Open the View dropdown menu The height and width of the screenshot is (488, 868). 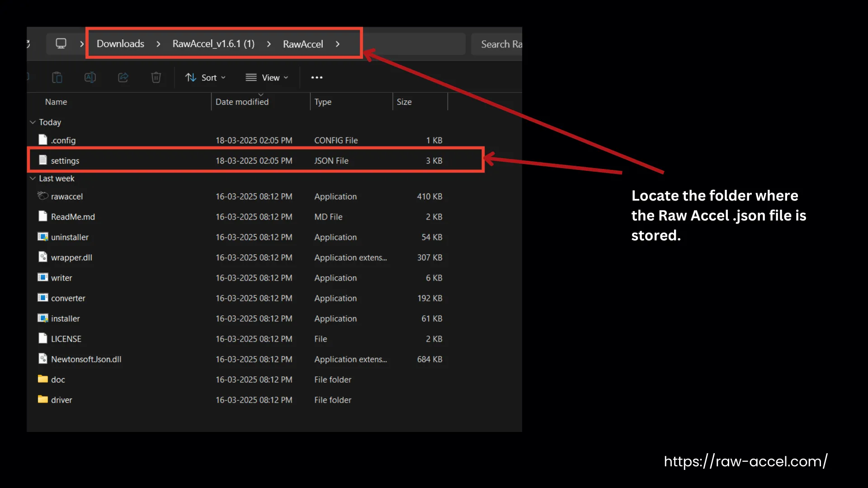(x=267, y=78)
